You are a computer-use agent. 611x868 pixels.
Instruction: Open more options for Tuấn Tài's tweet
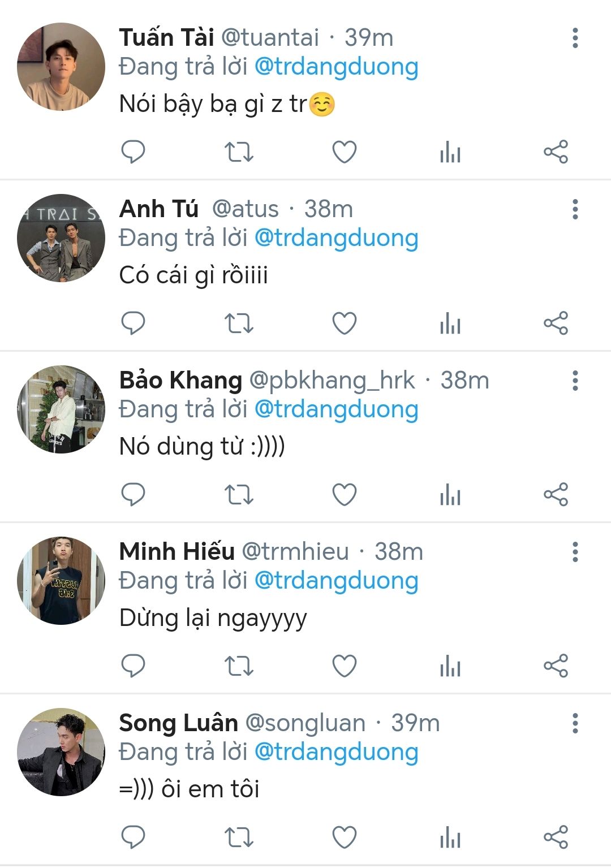tap(575, 38)
